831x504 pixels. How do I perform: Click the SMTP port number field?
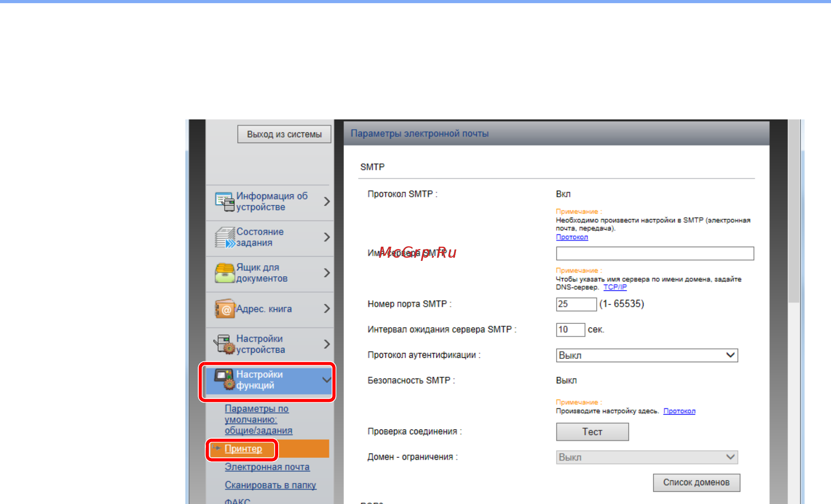point(576,304)
